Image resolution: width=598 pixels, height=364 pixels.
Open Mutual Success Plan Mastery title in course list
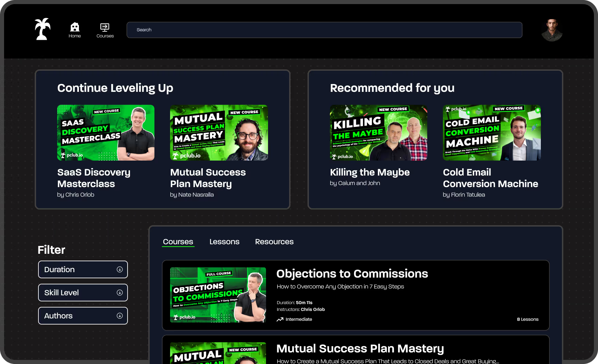360,348
